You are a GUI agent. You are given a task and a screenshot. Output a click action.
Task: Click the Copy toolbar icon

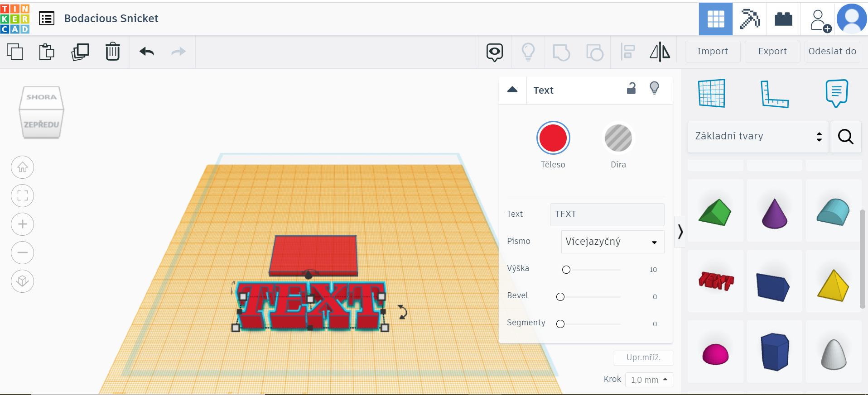tap(15, 52)
